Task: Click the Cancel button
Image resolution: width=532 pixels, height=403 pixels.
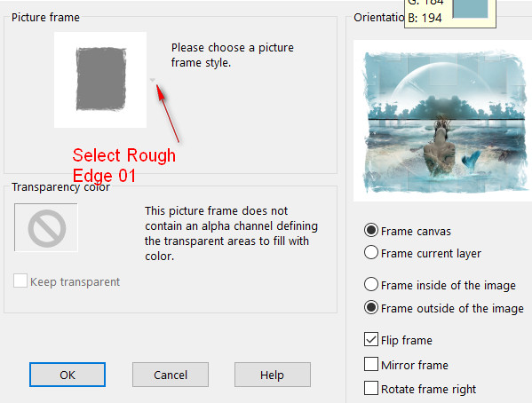Action: coord(171,375)
